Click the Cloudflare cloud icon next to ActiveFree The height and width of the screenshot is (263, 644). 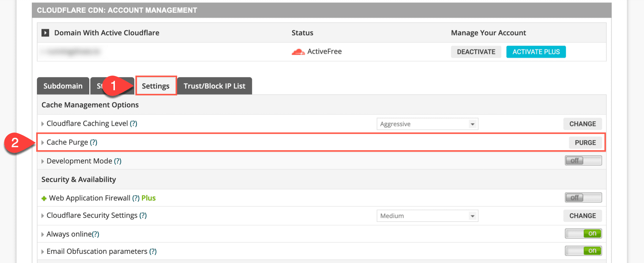[x=297, y=52]
